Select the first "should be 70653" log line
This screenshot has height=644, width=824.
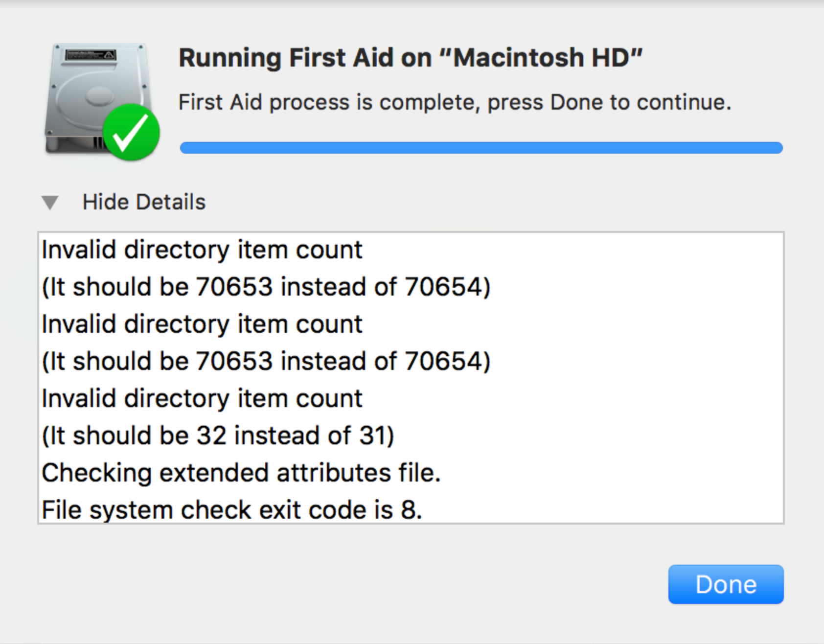[266, 287]
